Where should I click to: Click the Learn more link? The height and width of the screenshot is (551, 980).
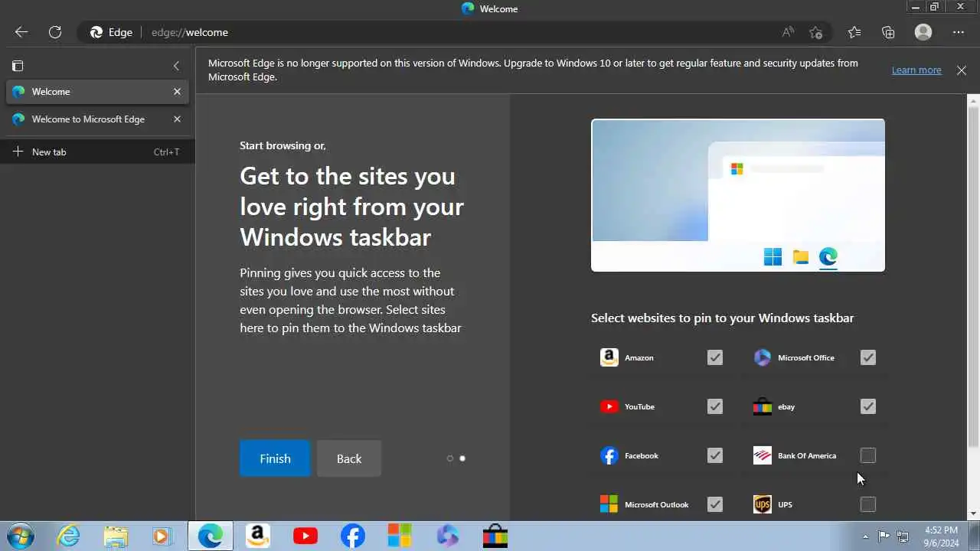pyautogui.click(x=916, y=70)
